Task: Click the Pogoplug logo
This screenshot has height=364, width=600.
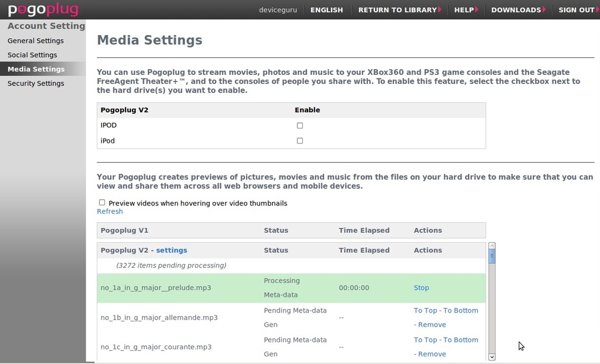Action: coord(43,9)
